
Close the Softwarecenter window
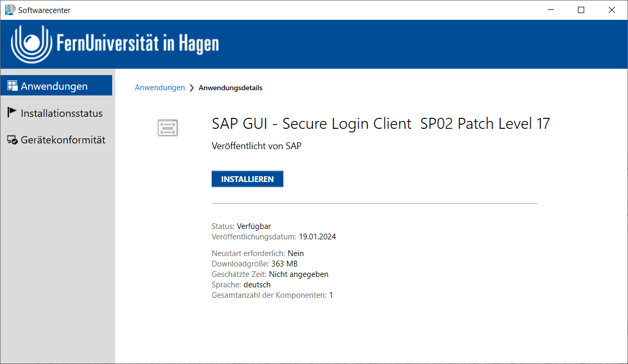point(612,10)
